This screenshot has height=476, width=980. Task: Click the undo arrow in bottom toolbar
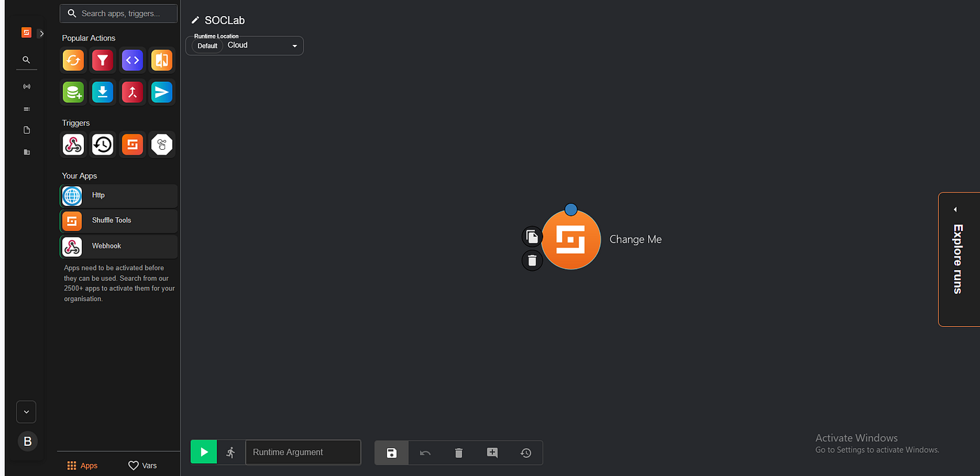(425, 453)
